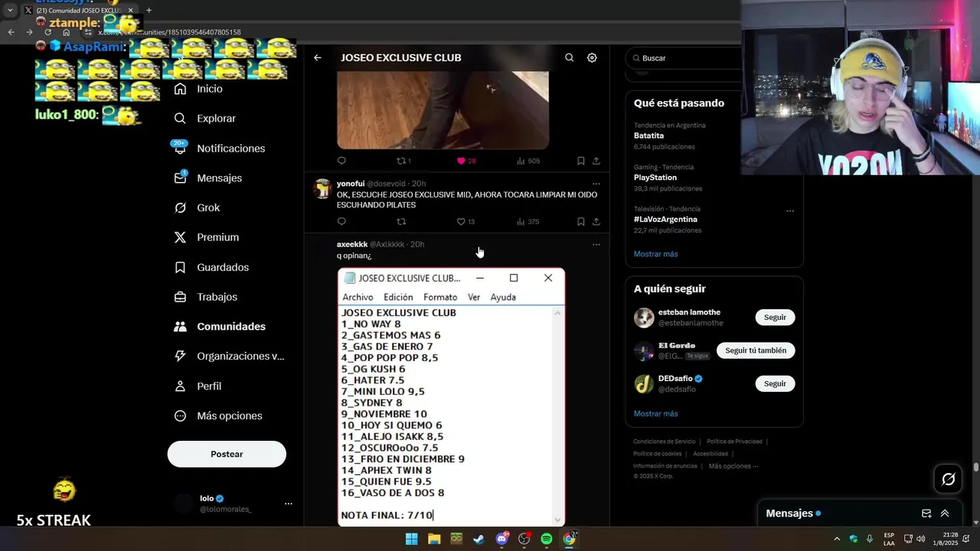Viewport: 980px width, 551px height.
Task: Open community settings gear
Action: pyautogui.click(x=592, y=57)
